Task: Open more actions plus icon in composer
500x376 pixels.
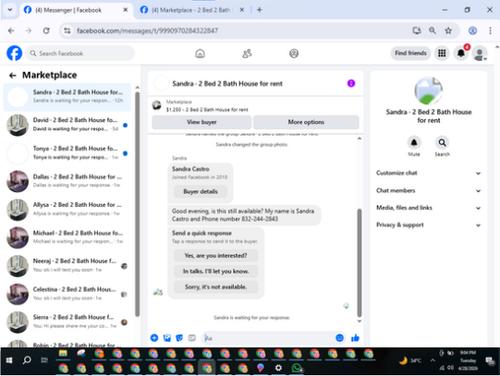Action: pos(154,338)
